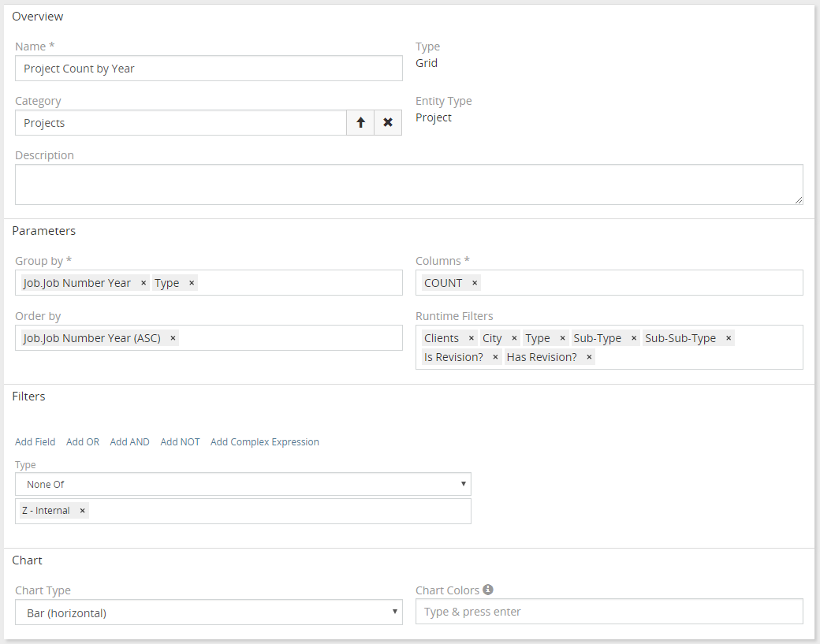
Task: Click the upload arrow icon beside Category field
Action: pos(360,122)
